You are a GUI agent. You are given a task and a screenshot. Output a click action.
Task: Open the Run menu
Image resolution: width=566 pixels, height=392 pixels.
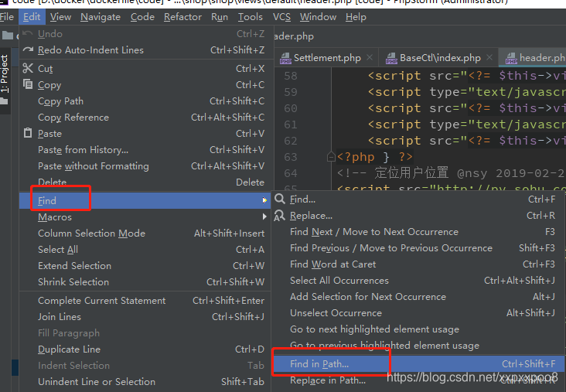pyautogui.click(x=220, y=17)
